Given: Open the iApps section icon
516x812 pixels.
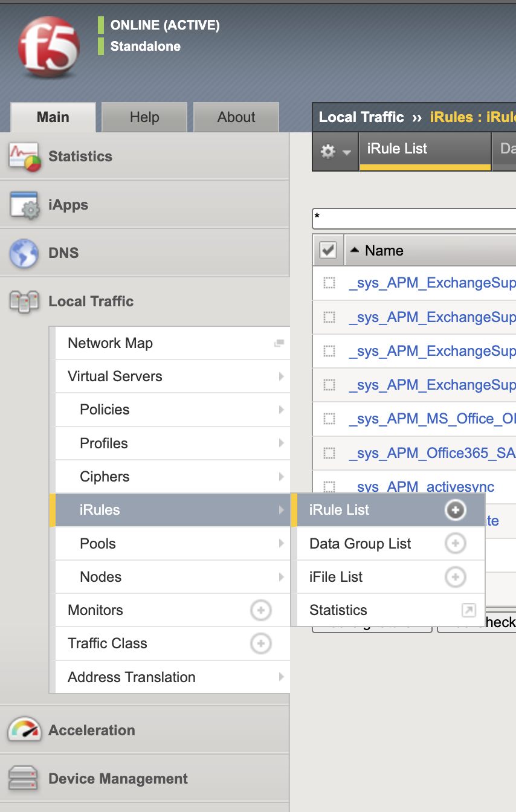Looking at the screenshot, I should coord(24,205).
